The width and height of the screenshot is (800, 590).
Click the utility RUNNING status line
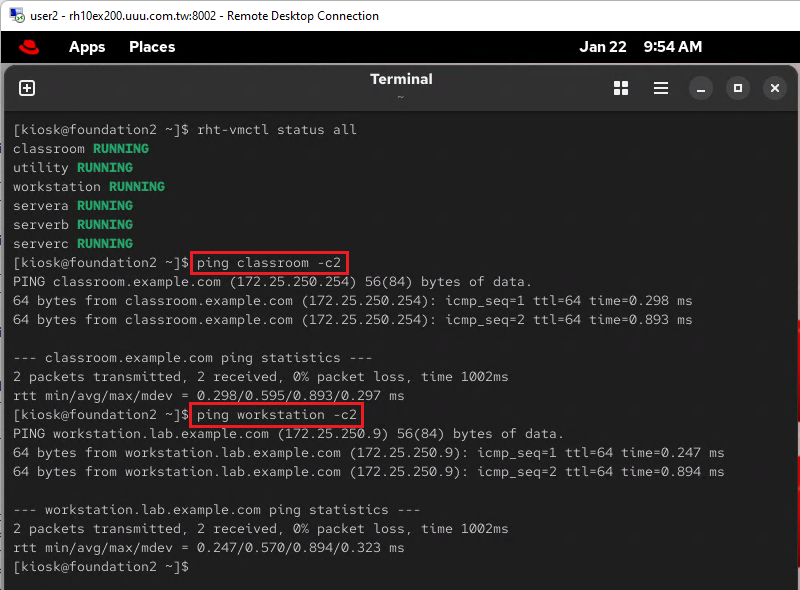tap(73, 168)
